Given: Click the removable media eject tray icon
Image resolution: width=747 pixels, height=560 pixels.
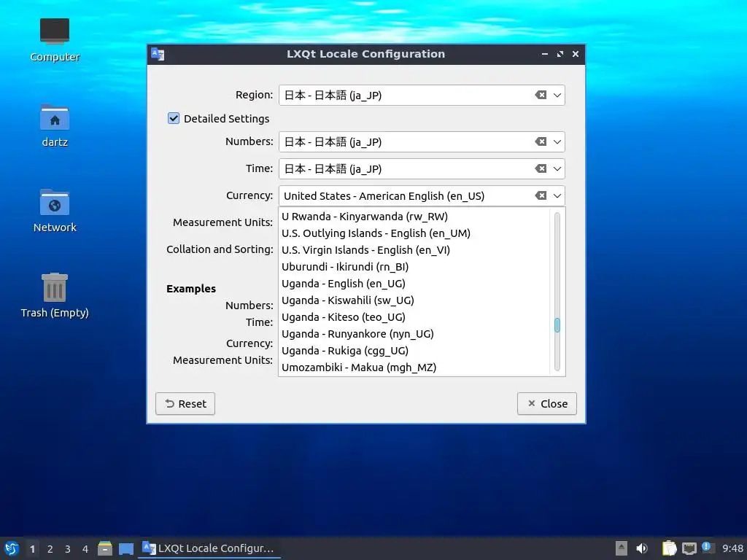Looking at the screenshot, I should tap(622, 548).
